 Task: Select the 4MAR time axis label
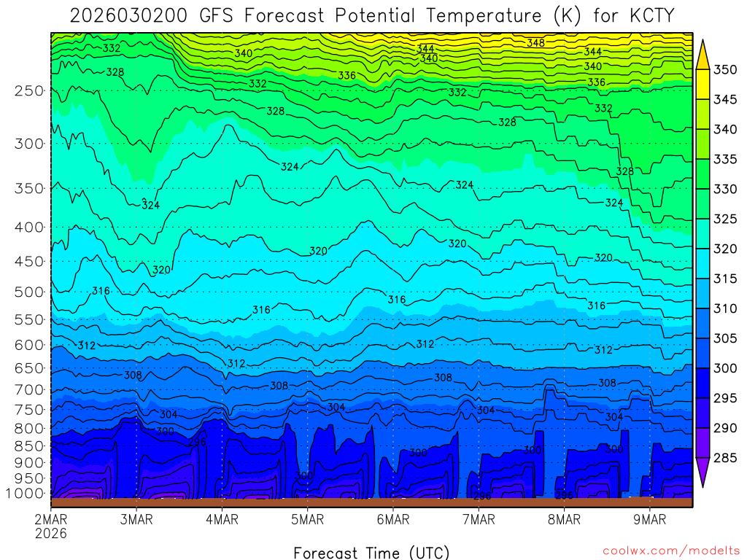click(222, 519)
